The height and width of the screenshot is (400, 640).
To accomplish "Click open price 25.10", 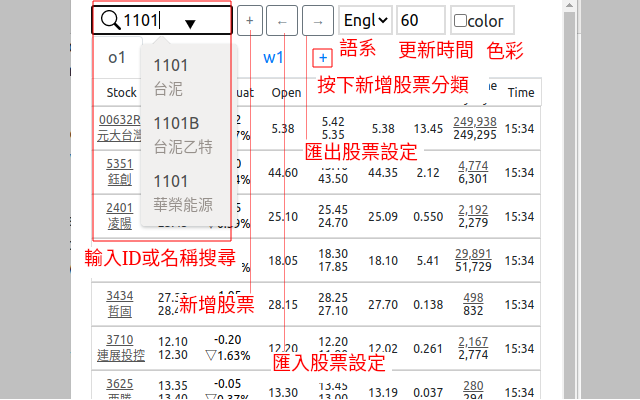I will [283, 217].
